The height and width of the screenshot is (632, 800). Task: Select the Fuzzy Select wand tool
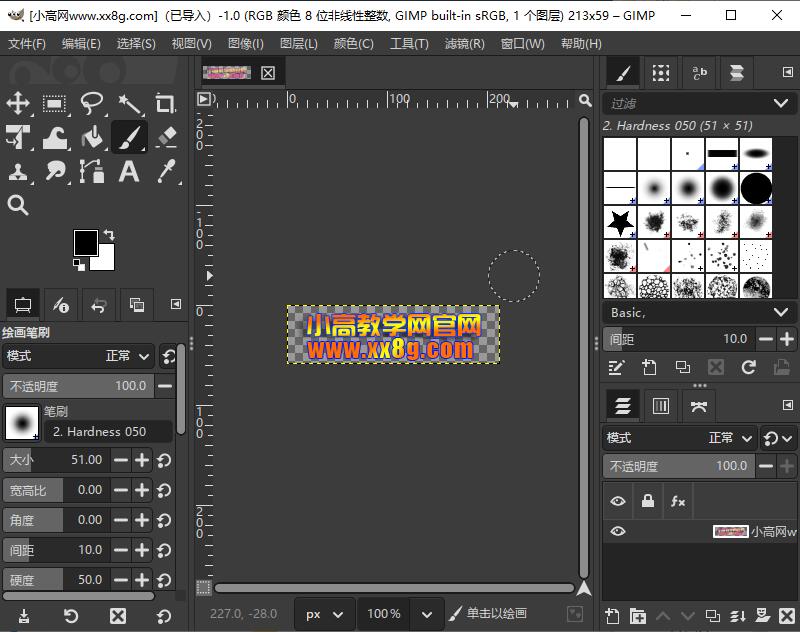click(129, 104)
